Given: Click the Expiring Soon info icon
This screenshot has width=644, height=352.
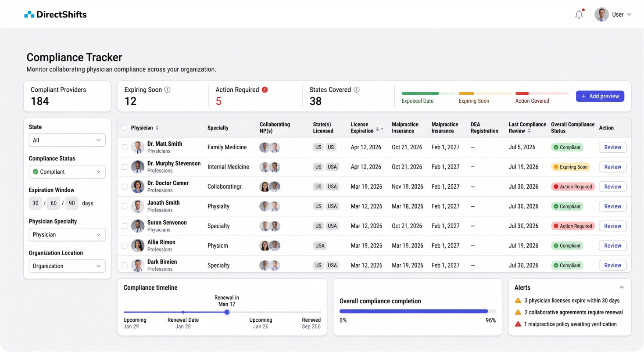Looking at the screenshot, I should [167, 90].
